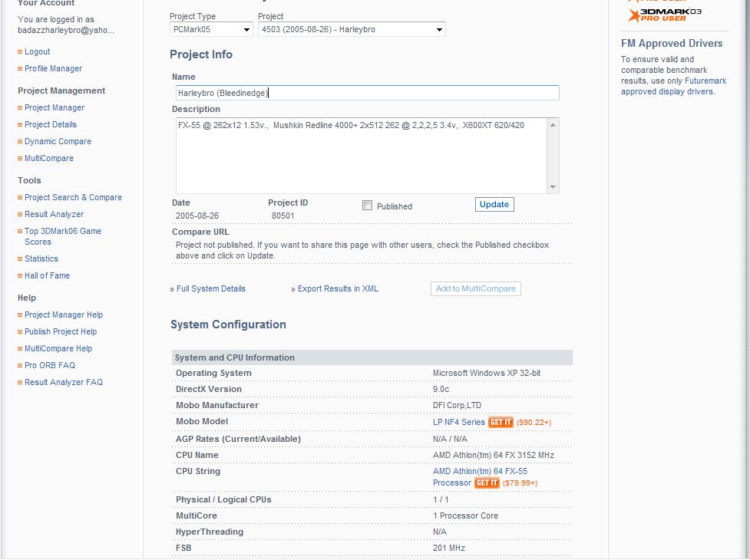Screen dimensions: 750x560
Task: Click the description box scroll down arrow
Action: pos(553,187)
